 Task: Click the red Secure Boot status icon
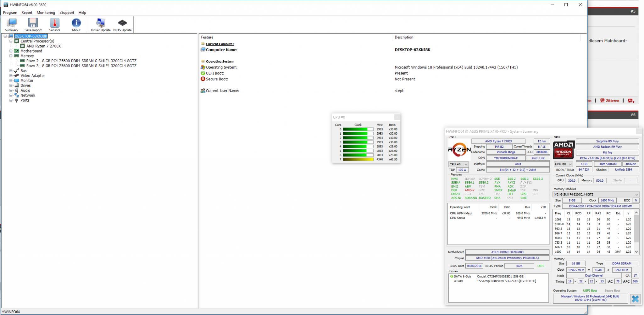point(203,79)
